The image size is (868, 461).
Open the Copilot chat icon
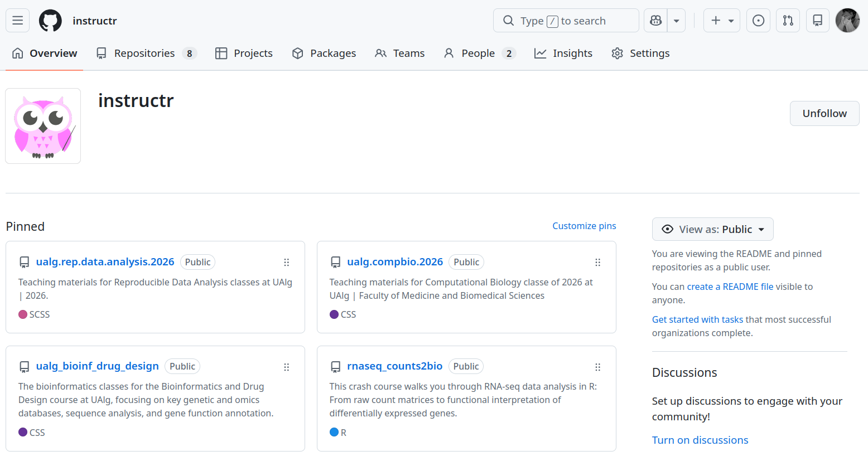[x=656, y=21]
